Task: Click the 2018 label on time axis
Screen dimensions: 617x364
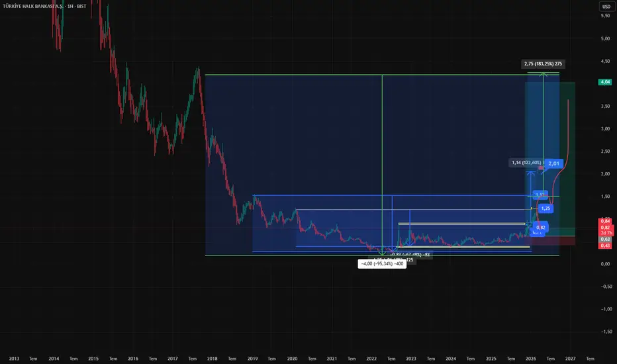Action: point(212,359)
